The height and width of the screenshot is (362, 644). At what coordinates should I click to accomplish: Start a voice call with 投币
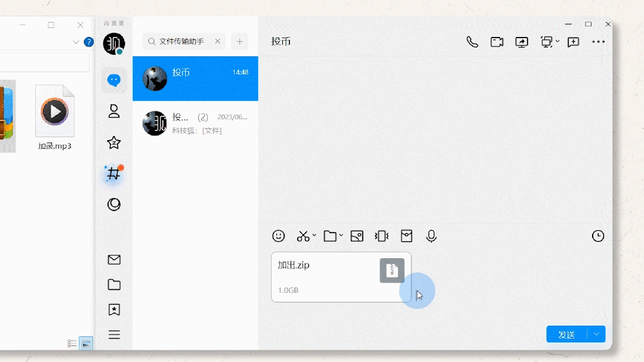(472, 42)
